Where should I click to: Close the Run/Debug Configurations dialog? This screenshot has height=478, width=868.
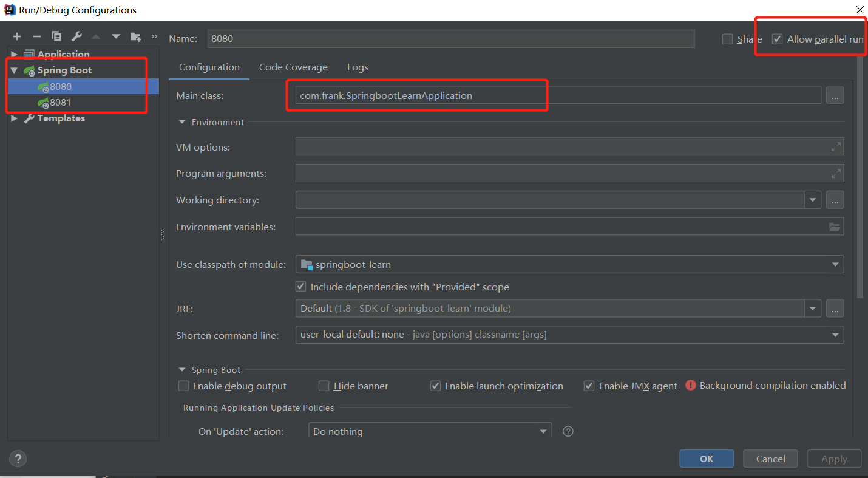pos(860,10)
